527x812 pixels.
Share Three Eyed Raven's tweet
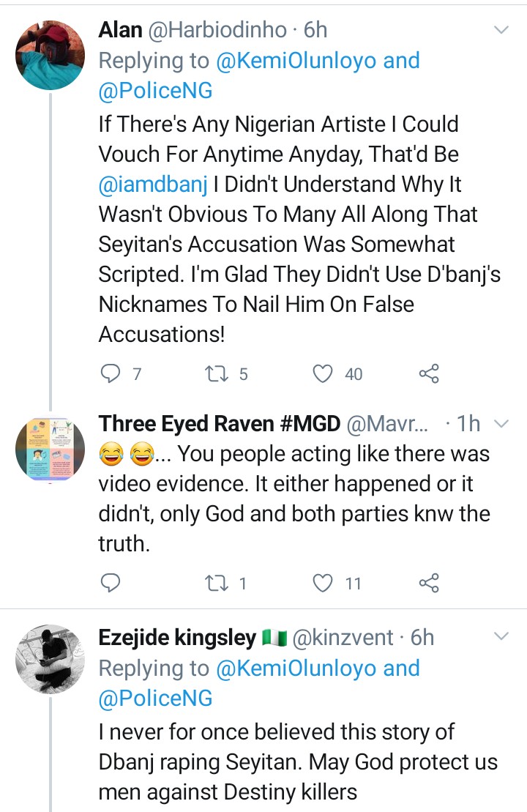pyautogui.click(x=429, y=583)
